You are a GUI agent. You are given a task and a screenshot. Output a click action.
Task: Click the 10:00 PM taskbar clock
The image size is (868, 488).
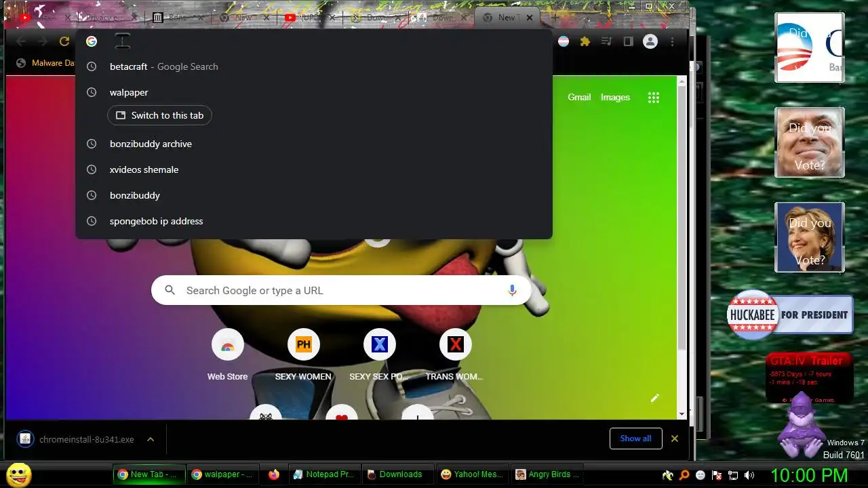(808, 474)
